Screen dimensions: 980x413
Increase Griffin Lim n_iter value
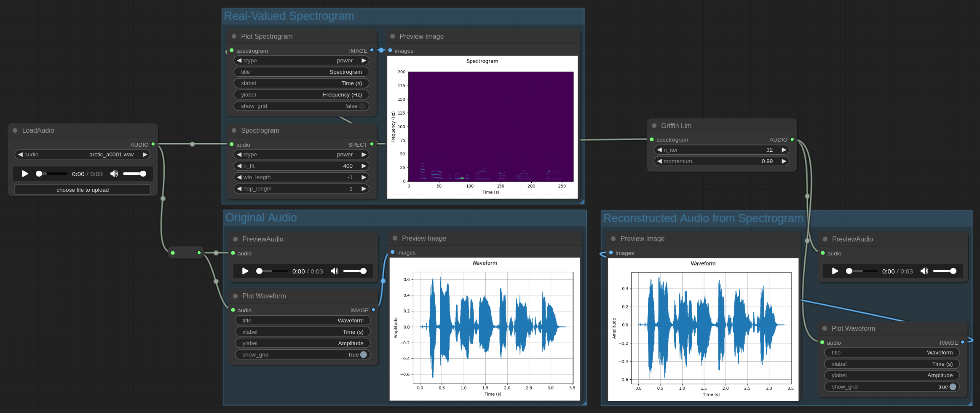click(x=784, y=150)
